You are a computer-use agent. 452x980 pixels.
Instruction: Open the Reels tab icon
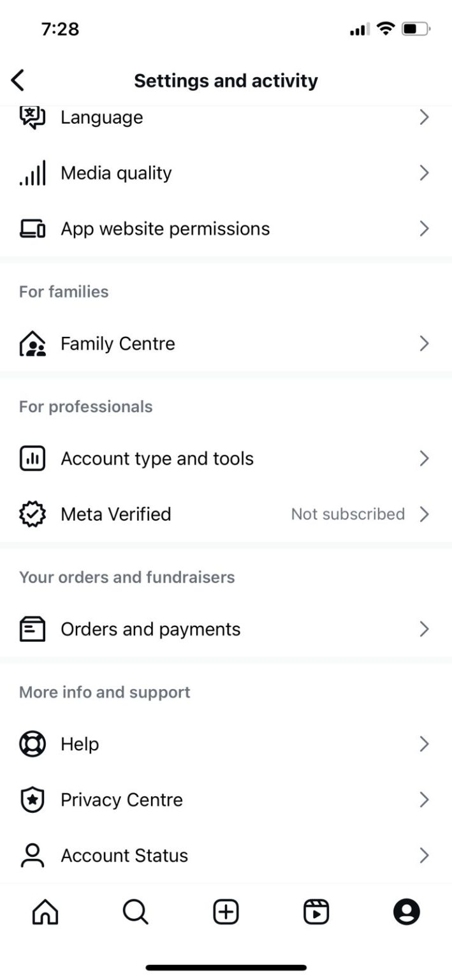pos(316,912)
